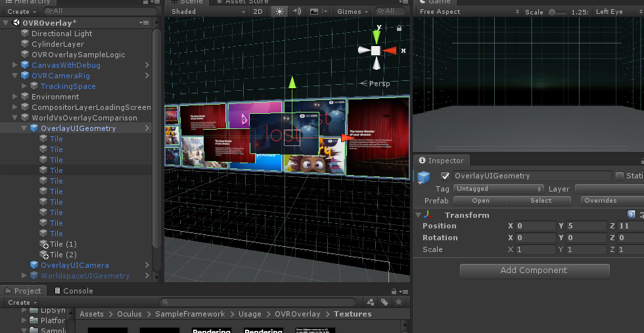
Task: Click the left white cone on orientation gizmo
Action: (x=364, y=50)
